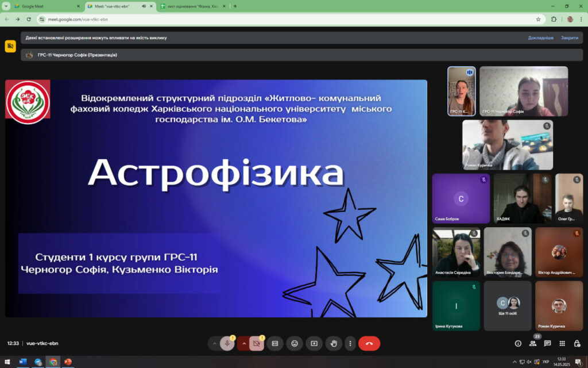588x368 pixels.
Task: Open host controls lock icon
Action: click(577, 343)
